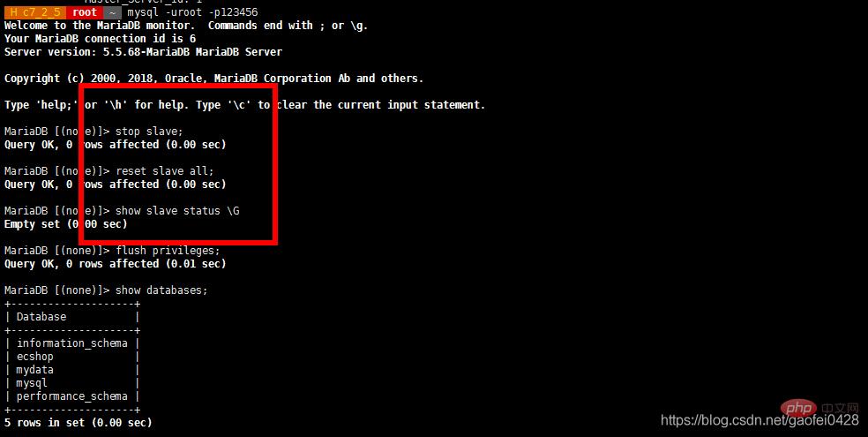Select the ecshop database row
This screenshot has height=437, width=868.
72,357
